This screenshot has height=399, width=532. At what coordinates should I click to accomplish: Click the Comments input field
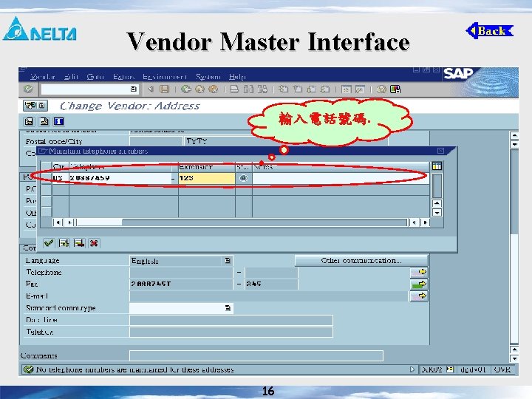pyautogui.click(x=256, y=355)
